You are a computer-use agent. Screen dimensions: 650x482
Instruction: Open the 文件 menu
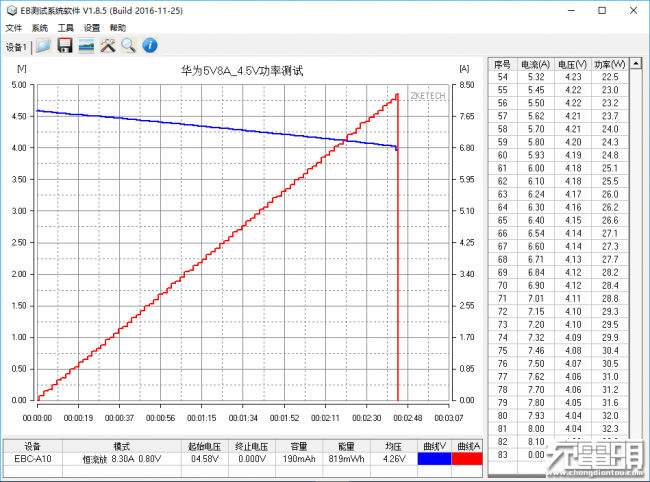point(13,28)
